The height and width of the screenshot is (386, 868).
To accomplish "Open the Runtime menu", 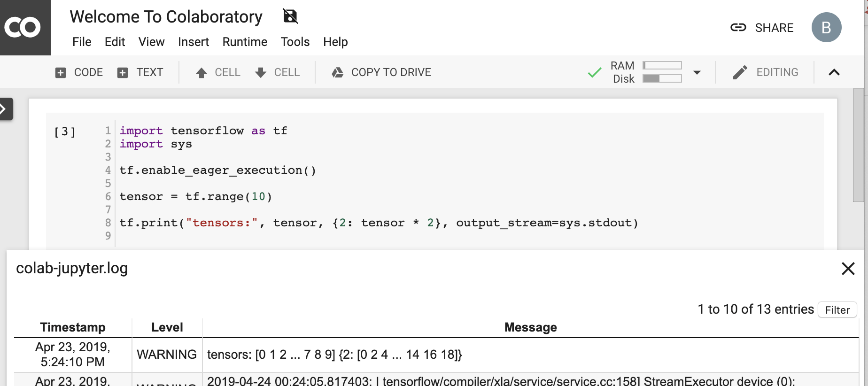I will click(245, 42).
